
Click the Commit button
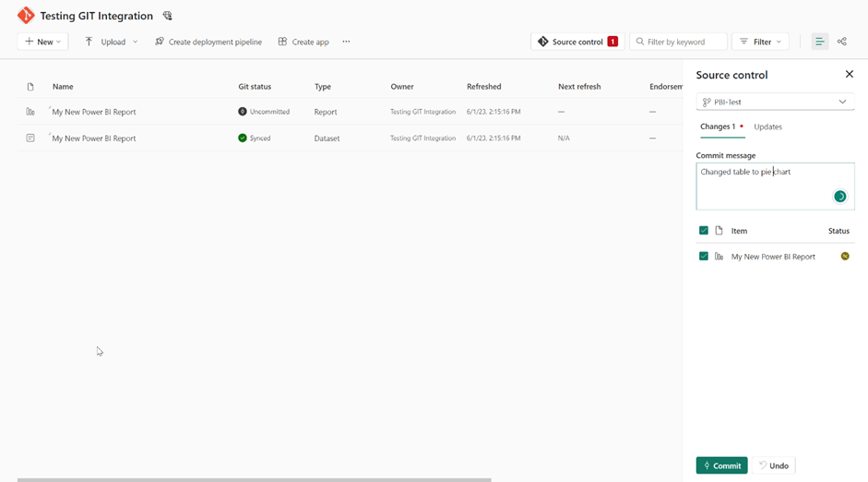click(x=722, y=465)
